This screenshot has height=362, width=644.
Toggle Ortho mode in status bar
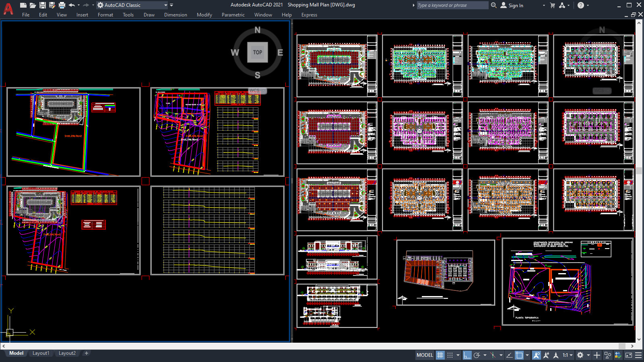click(x=467, y=355)
